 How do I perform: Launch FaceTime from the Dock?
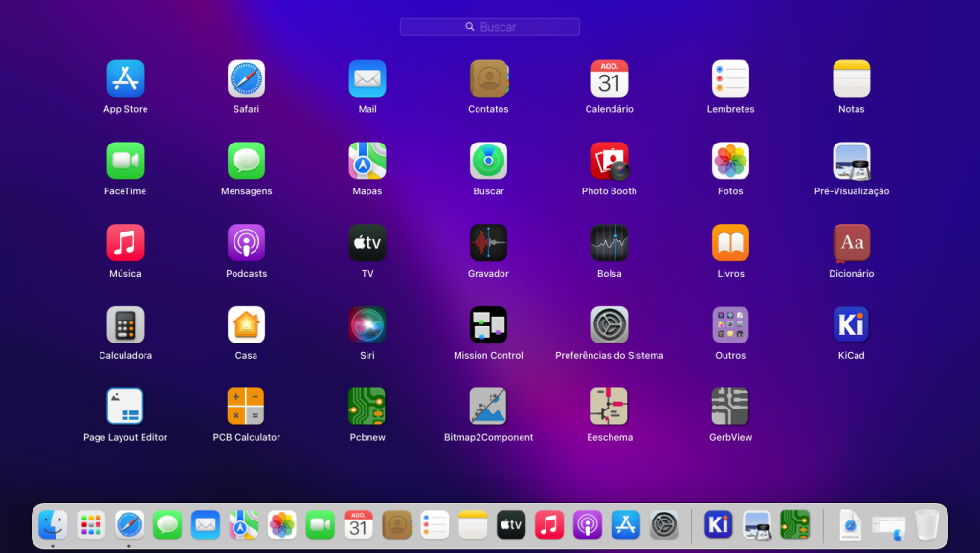pos(320,525)
